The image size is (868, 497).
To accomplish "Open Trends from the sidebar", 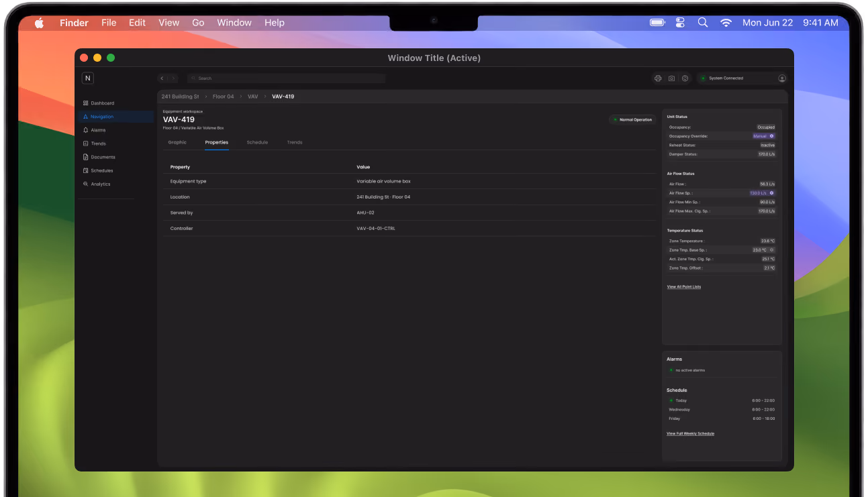I will pos(115,144).
